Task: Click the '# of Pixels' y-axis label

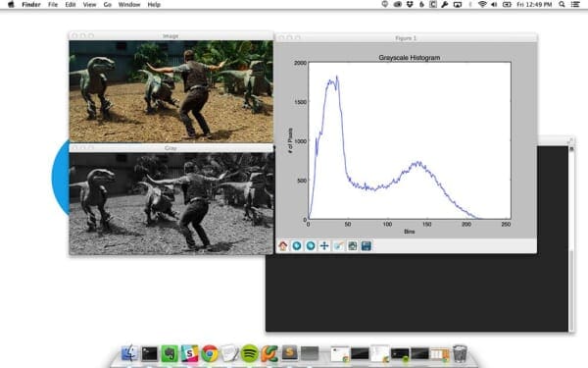Action: pyautogui.click(x=290, y=140)
